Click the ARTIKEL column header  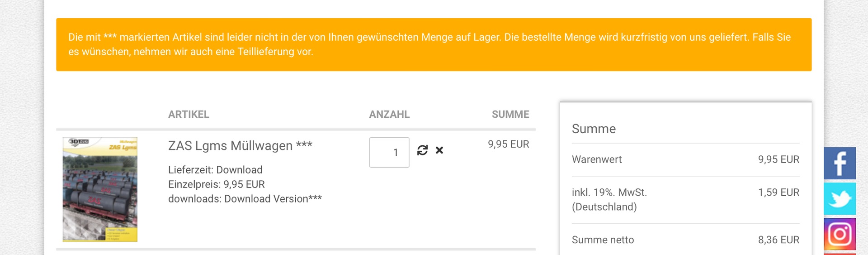click(x=189, y=115)
